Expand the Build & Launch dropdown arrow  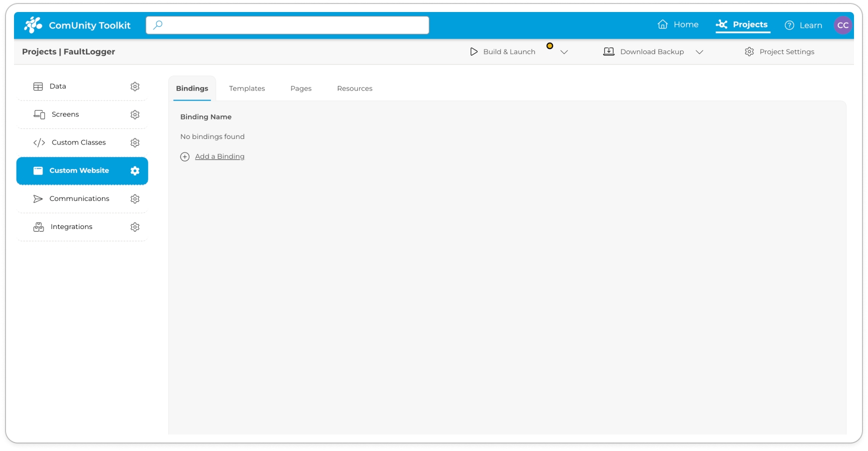click(x=564, y=52)
